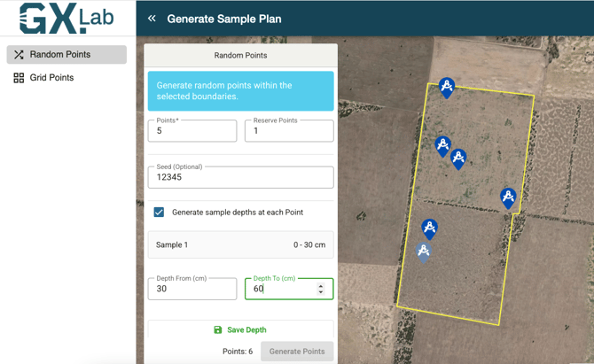Image resolution: width=594 pixels, height=364 pixels.
Task: Decrease Depth To value with down arrow
Action: 321,292
